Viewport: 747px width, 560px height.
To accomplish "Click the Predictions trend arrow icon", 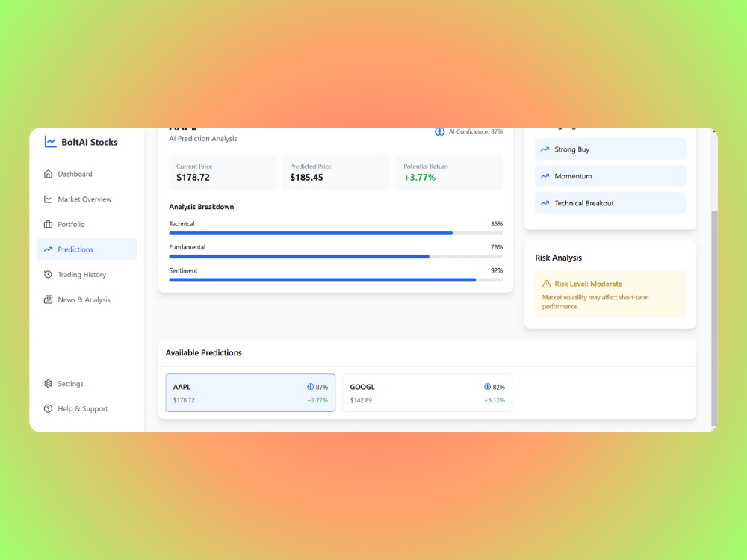I will (x=48, y=249).
